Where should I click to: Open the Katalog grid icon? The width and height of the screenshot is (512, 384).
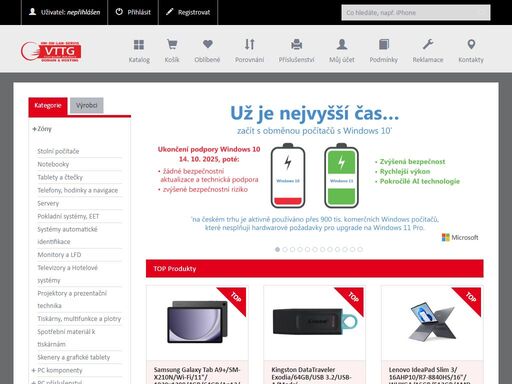point(139,44)
